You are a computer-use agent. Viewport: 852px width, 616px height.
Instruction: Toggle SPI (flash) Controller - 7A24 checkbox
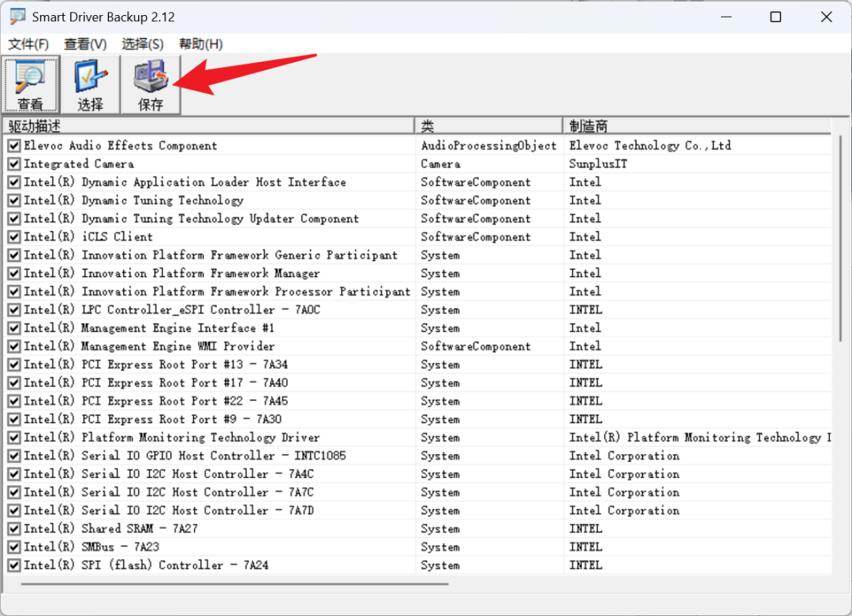click(15, 566)
